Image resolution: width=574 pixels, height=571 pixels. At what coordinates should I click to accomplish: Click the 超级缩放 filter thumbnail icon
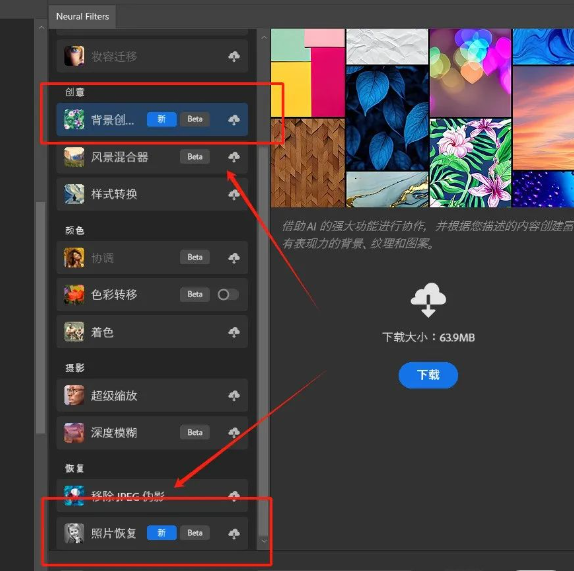click(x=74, y=395)
